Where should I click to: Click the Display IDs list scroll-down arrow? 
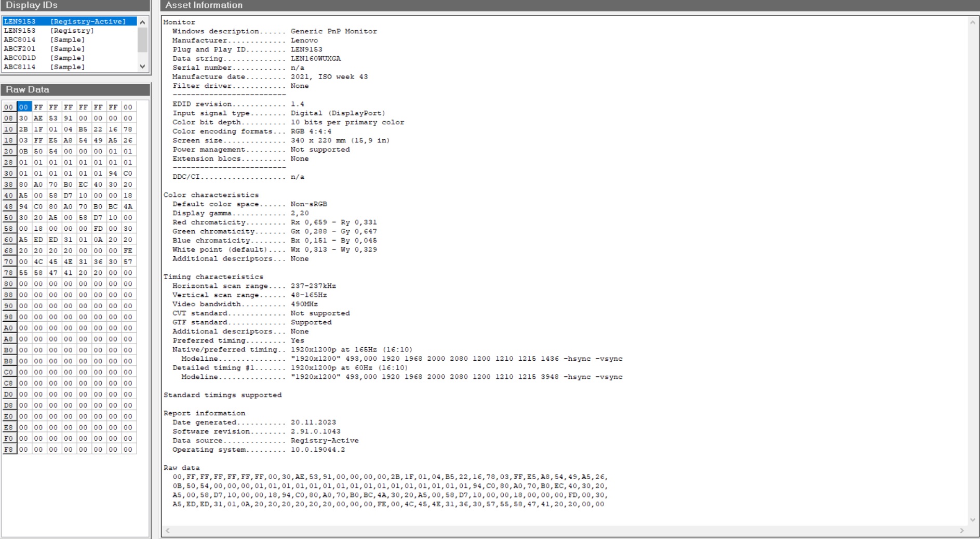click(142, 67)
